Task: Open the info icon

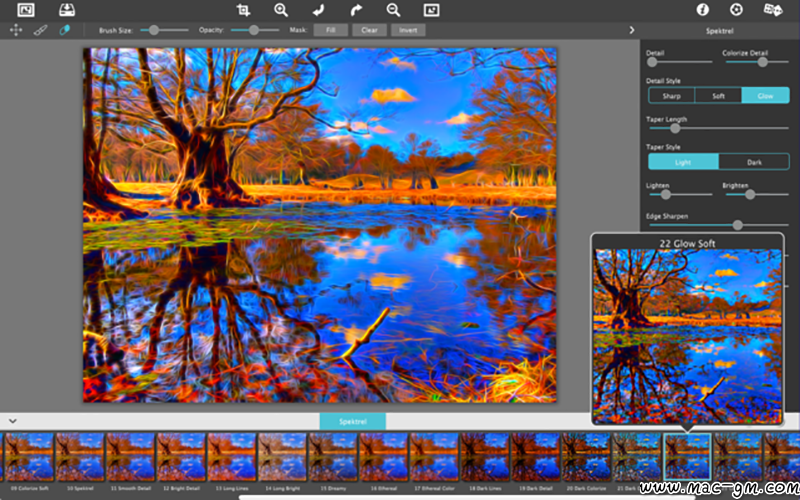Action: pyautogui.click(x=703, y=9)
